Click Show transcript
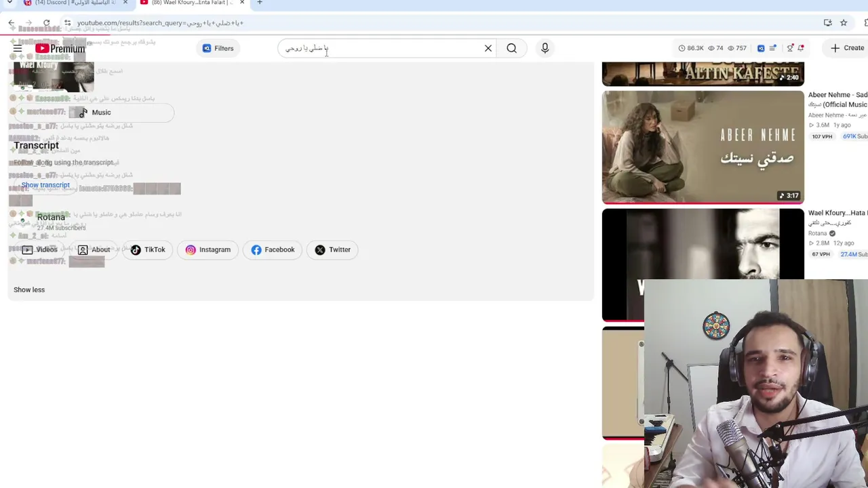The height and width of the screenshot is (488, 868). click(x=45, y=185)
